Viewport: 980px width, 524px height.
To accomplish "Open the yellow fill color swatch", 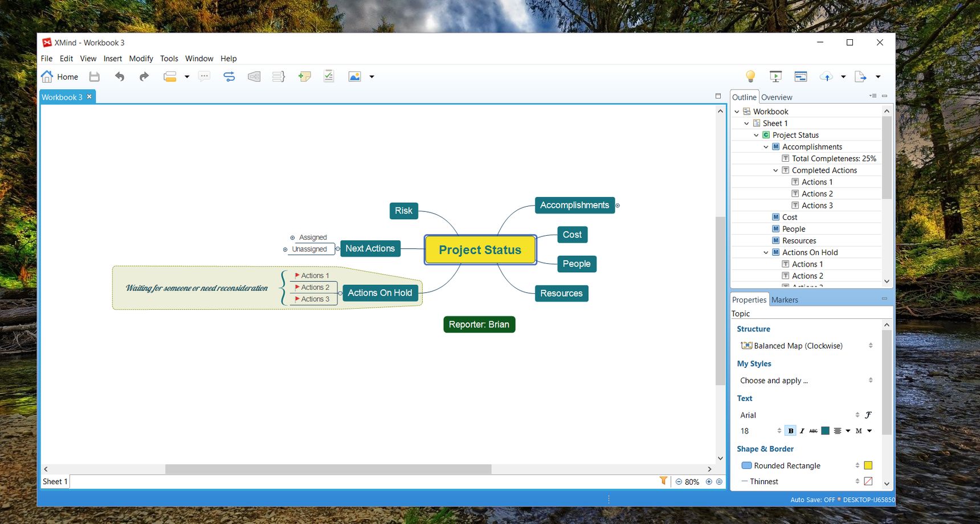I will coord(868,466).
